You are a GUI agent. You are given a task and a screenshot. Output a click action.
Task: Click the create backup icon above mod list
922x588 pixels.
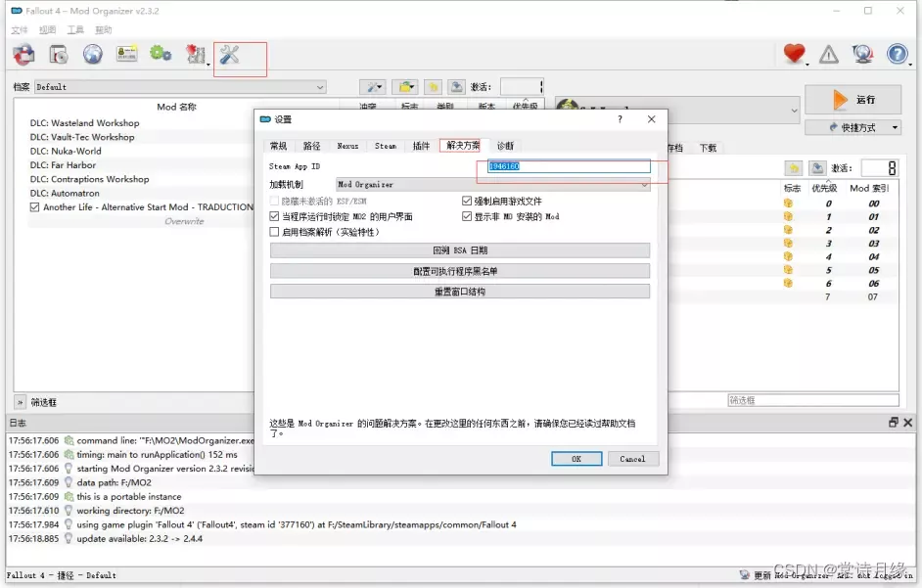[x=456, y=87]
